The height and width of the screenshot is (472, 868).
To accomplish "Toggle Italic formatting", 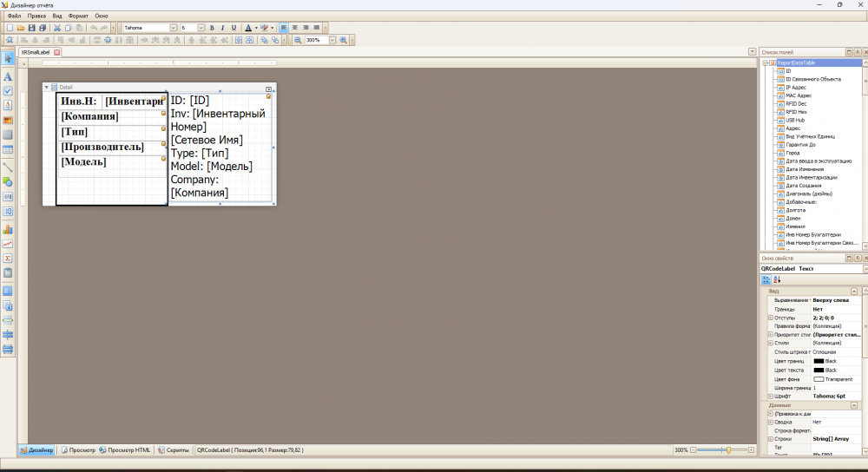I will coord(222,28).
